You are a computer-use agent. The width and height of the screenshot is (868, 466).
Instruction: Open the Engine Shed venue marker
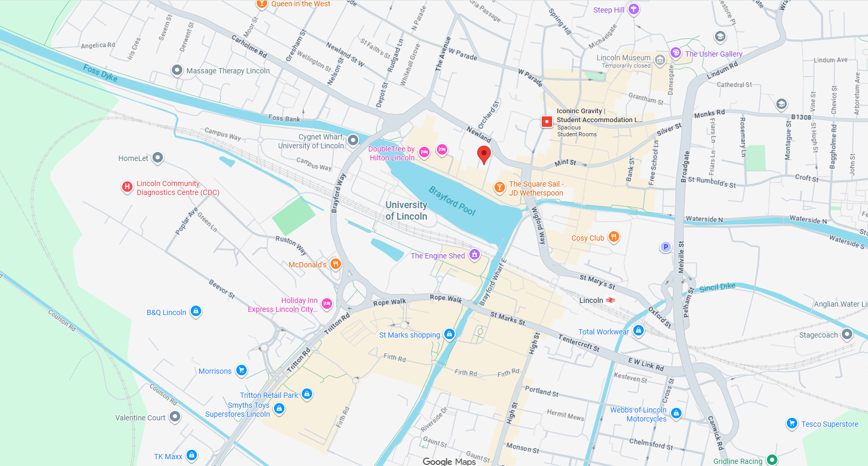point(475,255)
